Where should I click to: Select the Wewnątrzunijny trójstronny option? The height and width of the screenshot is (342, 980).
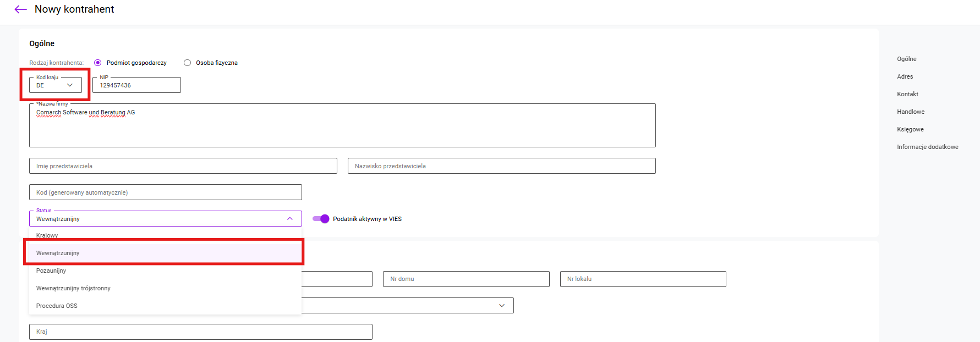tap(73, 288)
